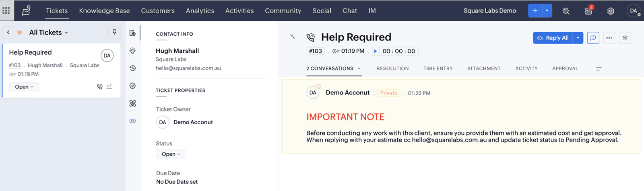Expand the All Tickets view dropdown
The height and width of the screenshot is (191, 644).
pyautogui.click(x=66, y=33)
